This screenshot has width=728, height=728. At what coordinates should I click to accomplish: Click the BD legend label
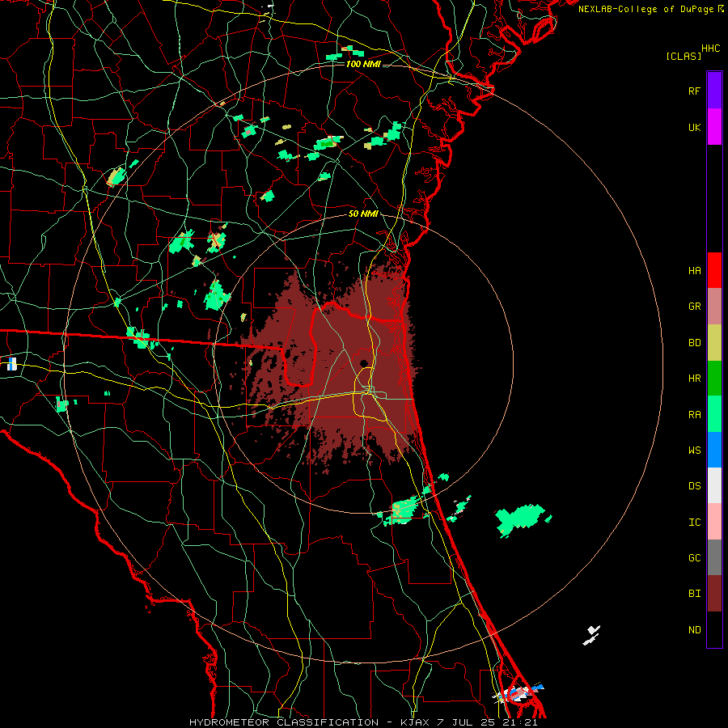[694, 343]
